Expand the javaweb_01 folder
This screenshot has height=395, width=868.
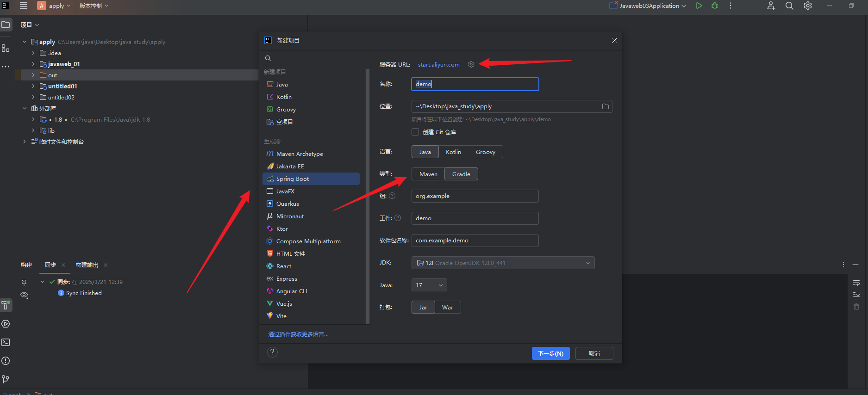33,64
